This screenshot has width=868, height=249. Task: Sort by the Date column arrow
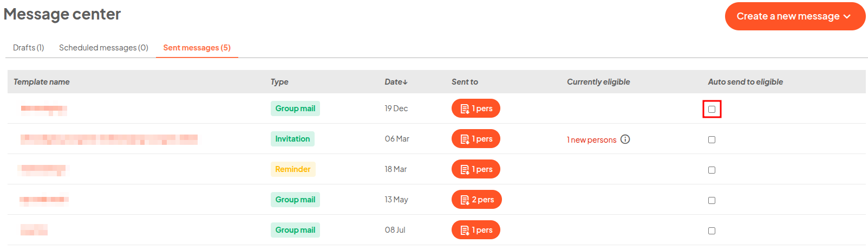point(405,82)
